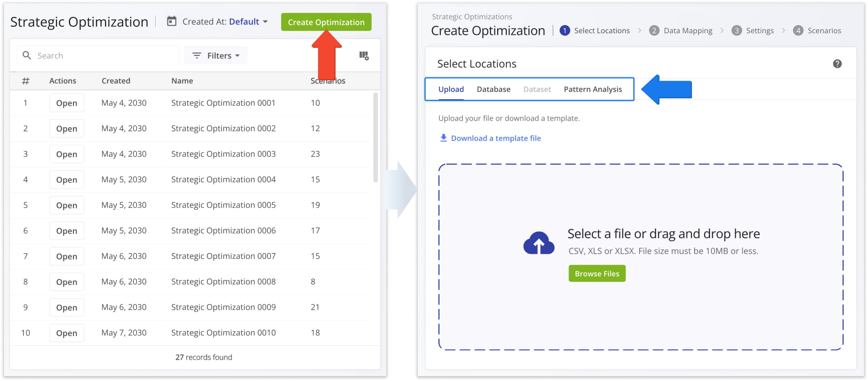The height and width of the screenshot is (381, 868).
Task: Click Download a template file link
Action: (496, 138)
